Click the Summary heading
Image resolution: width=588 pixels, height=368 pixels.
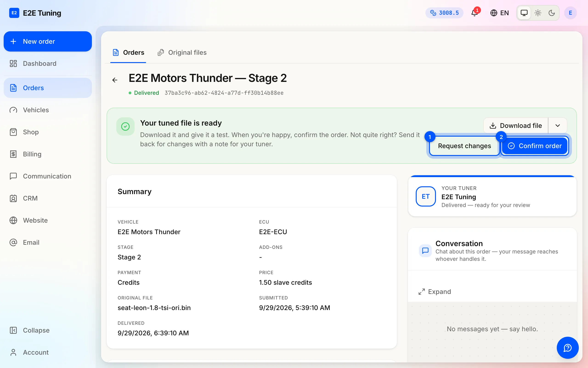click(135, 192)
